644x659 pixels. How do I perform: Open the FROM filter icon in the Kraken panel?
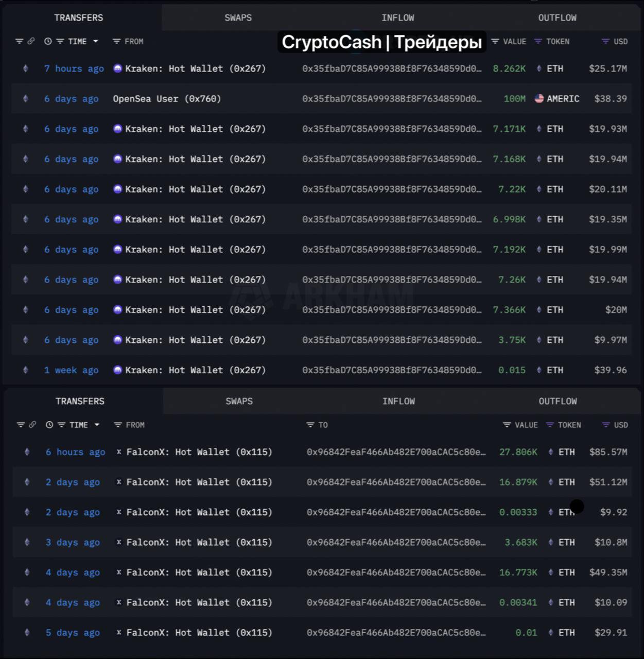coord(116,41)
